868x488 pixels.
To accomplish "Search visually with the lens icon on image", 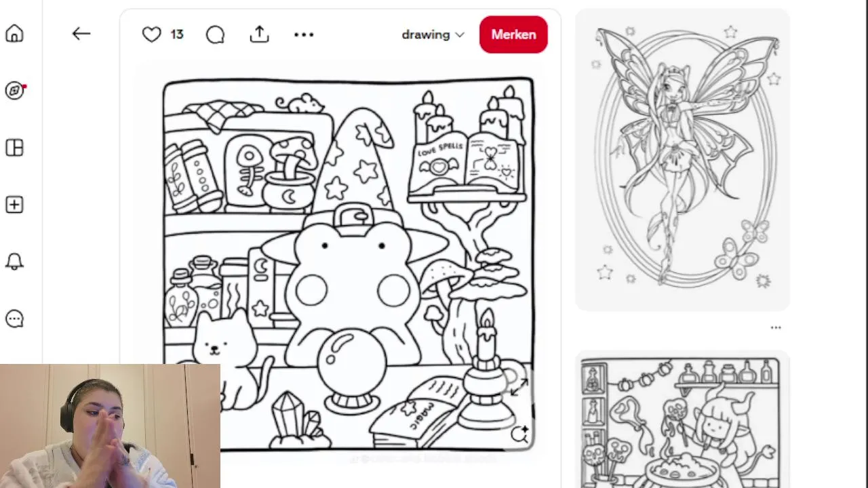I will 520,434.
